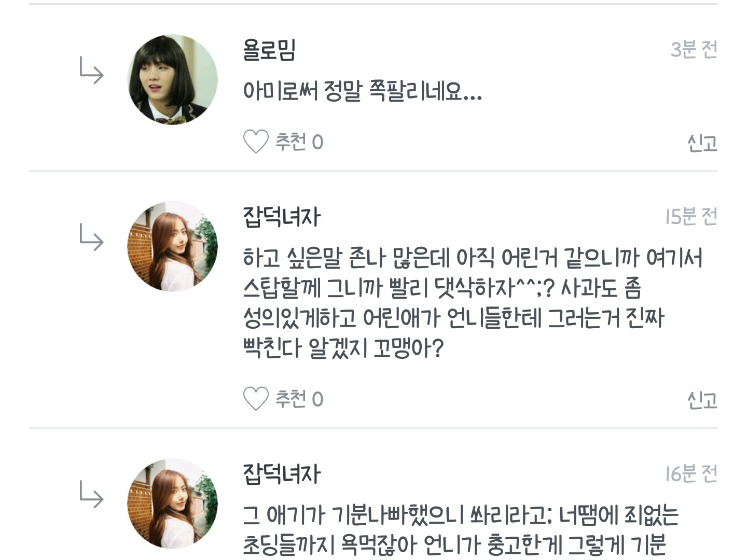Click the 3분 전 timestamp
This screenshot has height=560, width=747.
(694, 50)
